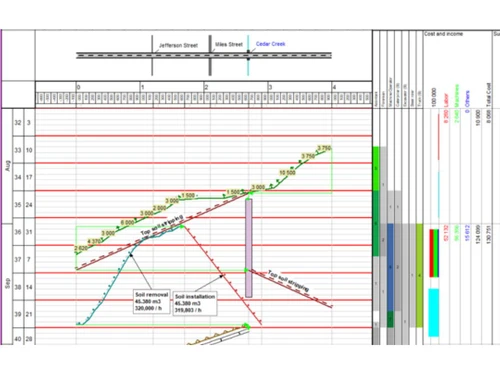This screenshot has width=500, height=375.
Task: Click day 28 cell beside week 40
Action: tap(29, 339)
